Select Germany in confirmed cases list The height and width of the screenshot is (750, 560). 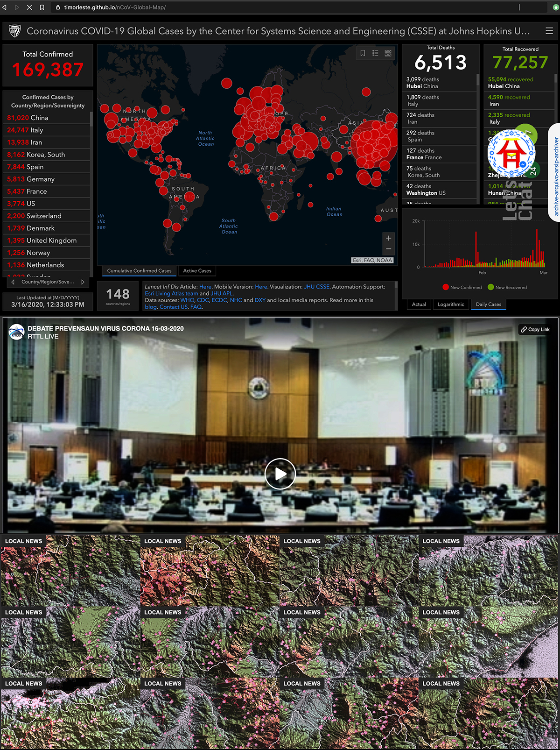[x=46, y=179]
